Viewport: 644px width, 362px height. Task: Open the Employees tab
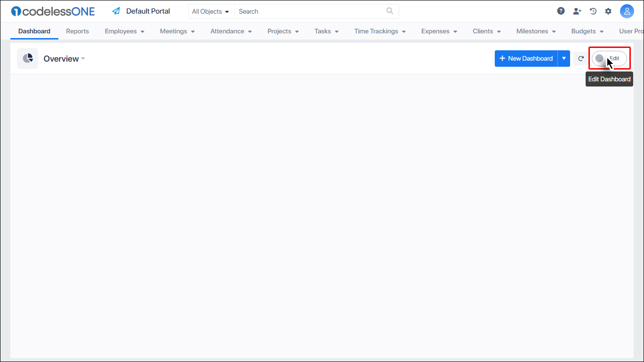point(124,31)
